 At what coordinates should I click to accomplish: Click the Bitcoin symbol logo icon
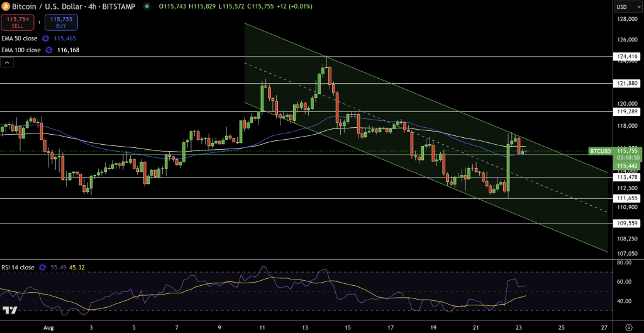click(x=6, y=6)
